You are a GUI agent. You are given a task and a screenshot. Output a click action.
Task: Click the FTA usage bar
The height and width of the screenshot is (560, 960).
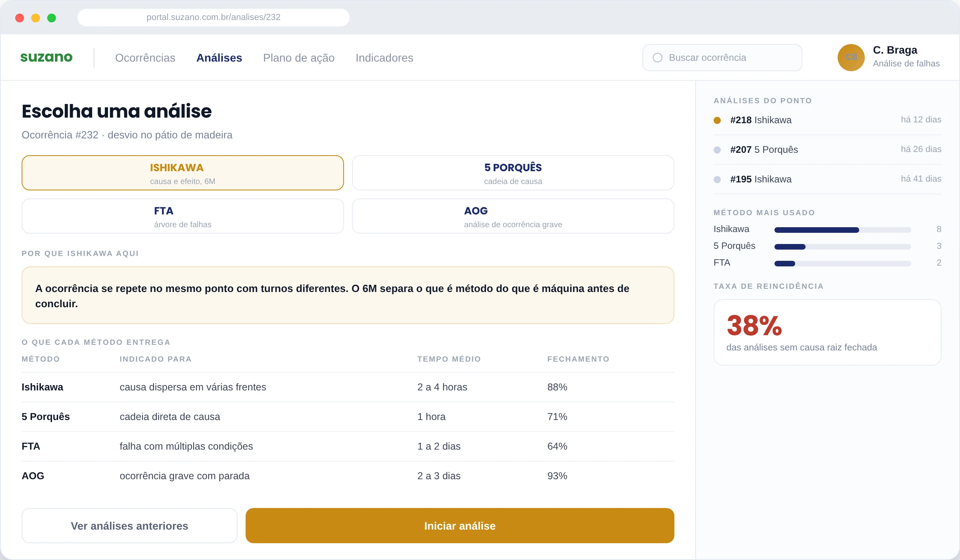pyautogui.click(x=842, y=263)
